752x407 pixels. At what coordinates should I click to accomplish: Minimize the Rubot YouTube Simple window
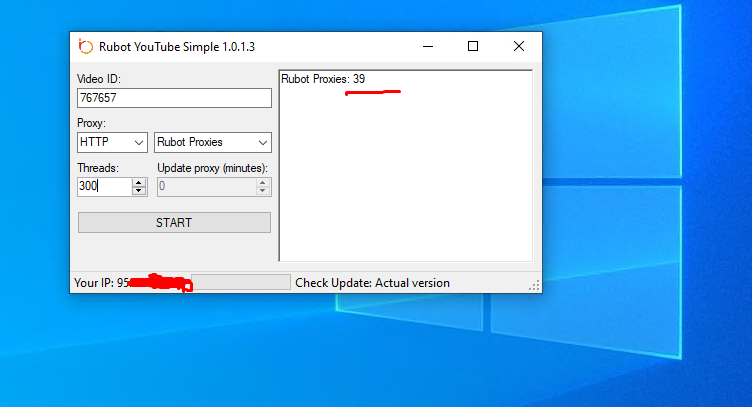click(428, 46)
